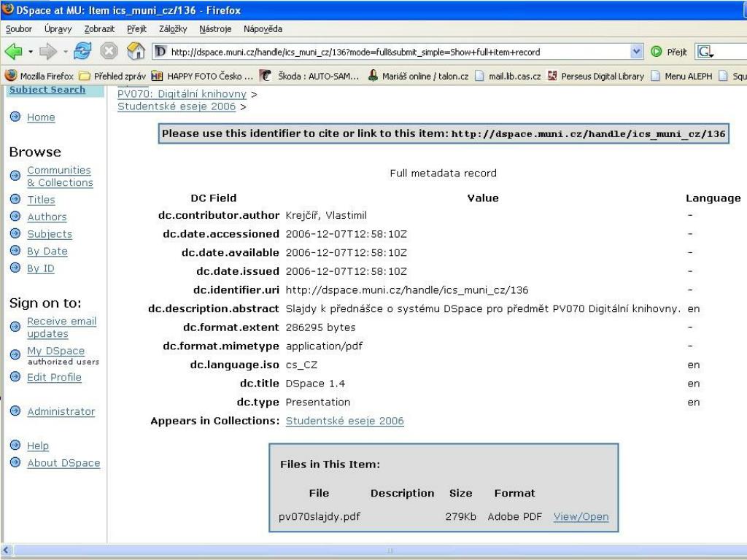Open the Edit Profile link
Viewport: 747px width, 560px height.
point(54,377)
